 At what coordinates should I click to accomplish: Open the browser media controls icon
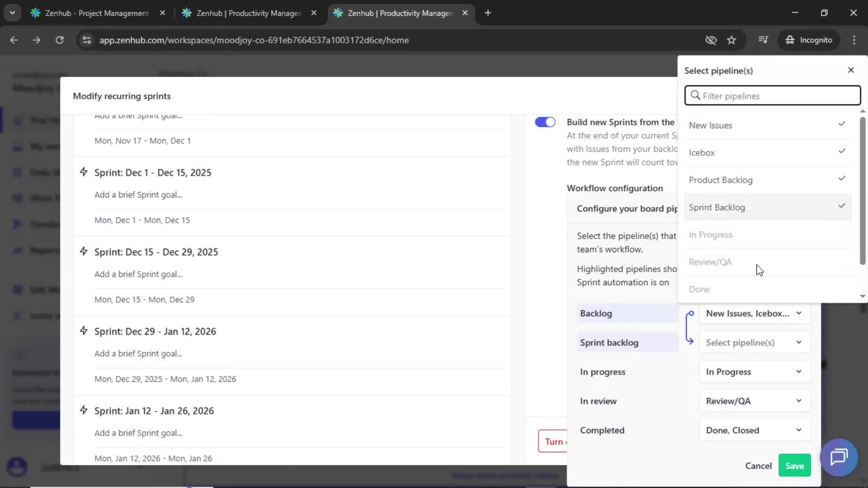(x=763, y=40)
